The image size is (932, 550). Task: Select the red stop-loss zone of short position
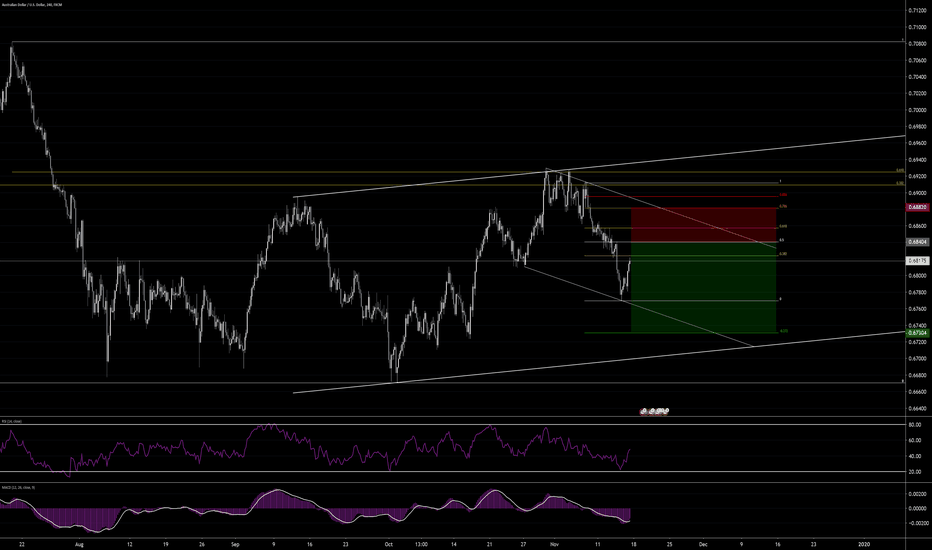point(703,225)
